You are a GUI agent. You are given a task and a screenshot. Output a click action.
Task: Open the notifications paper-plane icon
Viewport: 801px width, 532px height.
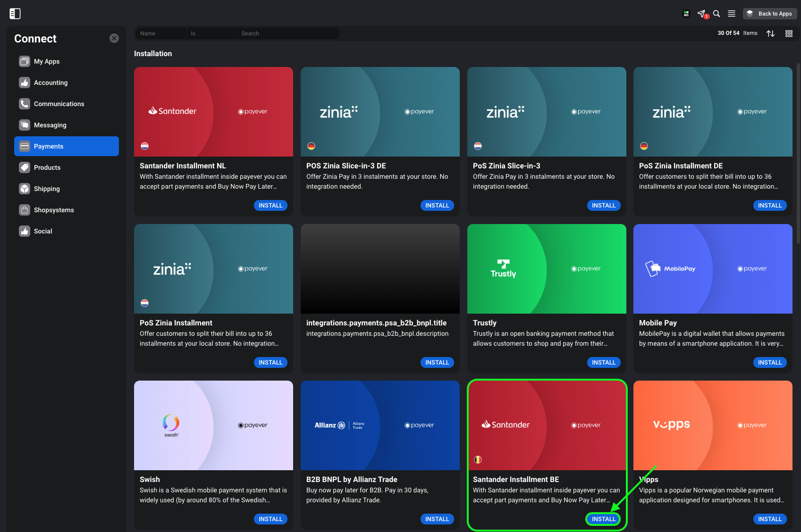click(702, 14)
